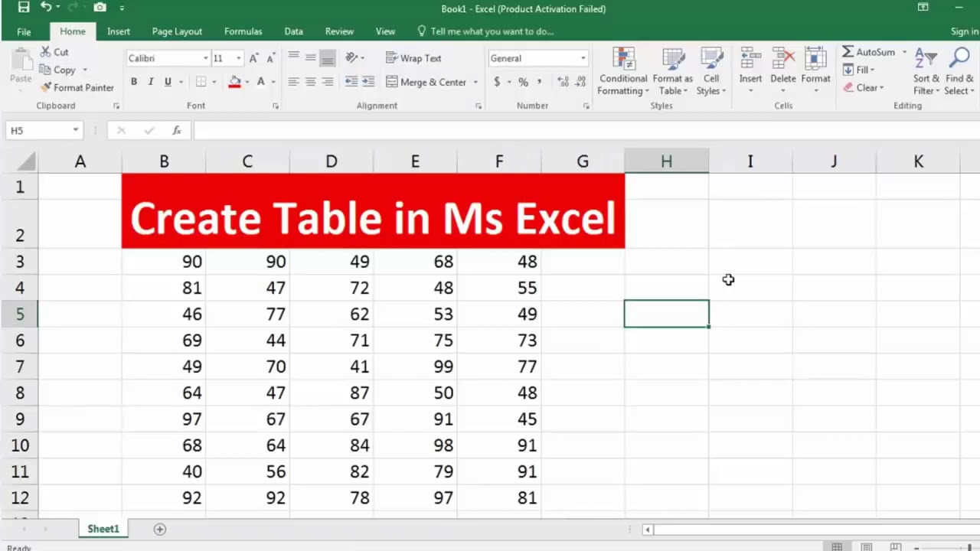Click the Copy button
The width and height of the screenshot is (980, 551).
pyautogui.click(x=58, y=70)
